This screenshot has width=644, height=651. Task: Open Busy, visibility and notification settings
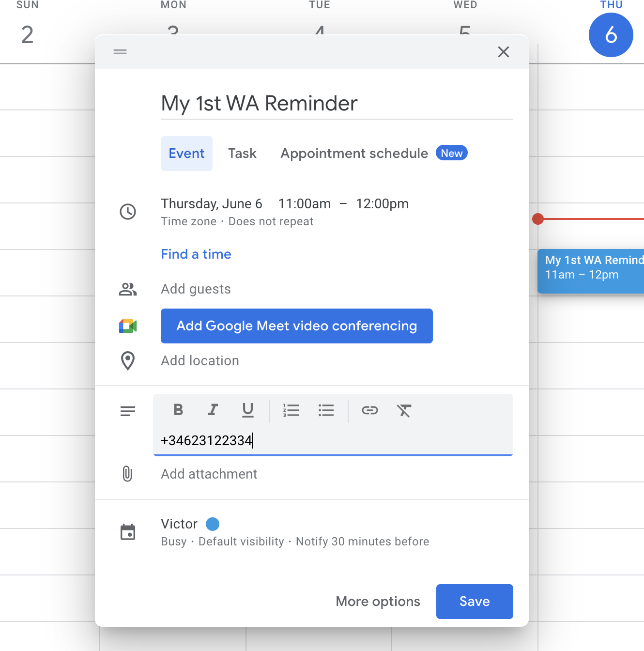(x=295, y=542)
